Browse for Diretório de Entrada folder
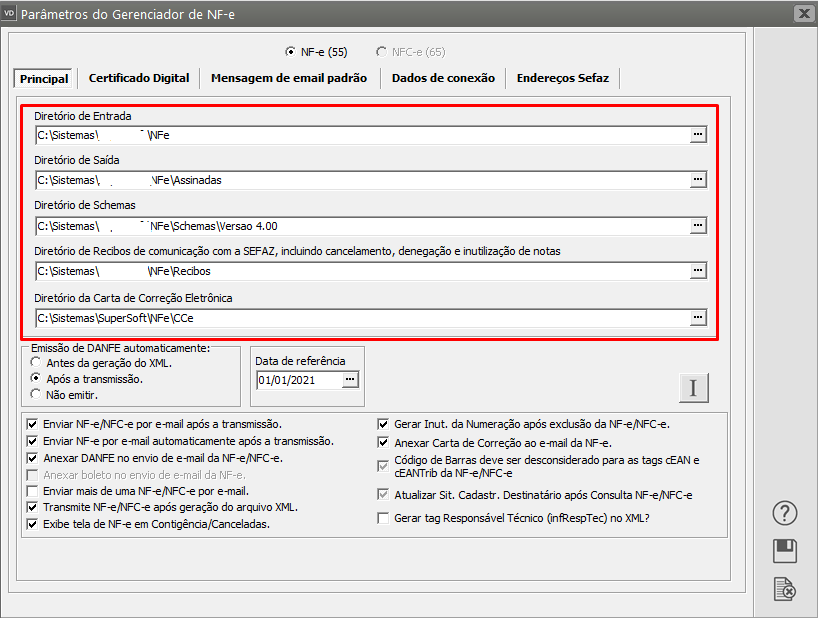The image size is (818, 618). (x=698, y=134)
